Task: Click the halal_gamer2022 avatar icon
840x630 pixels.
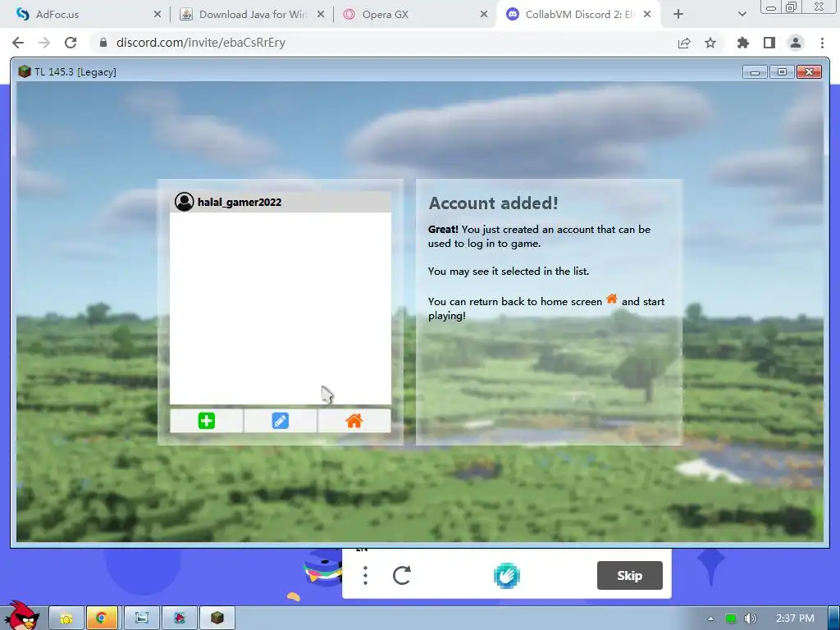Action: pos(185,202)
